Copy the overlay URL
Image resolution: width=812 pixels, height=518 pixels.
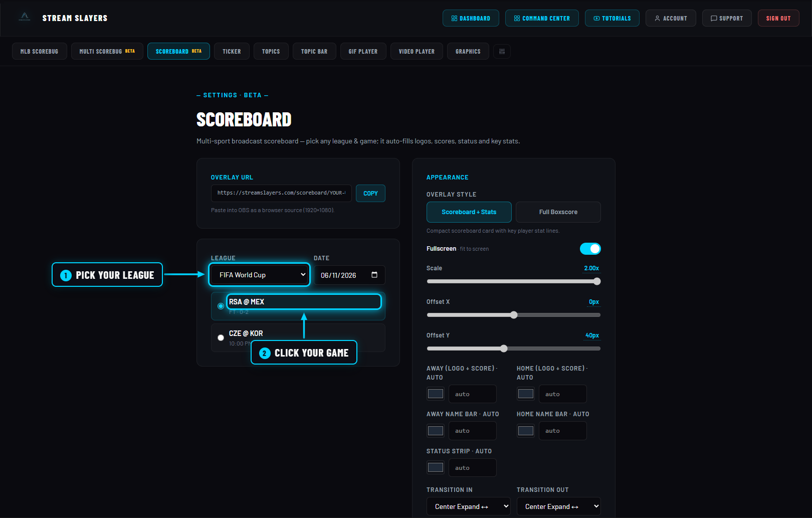click(x=370, y=193)
